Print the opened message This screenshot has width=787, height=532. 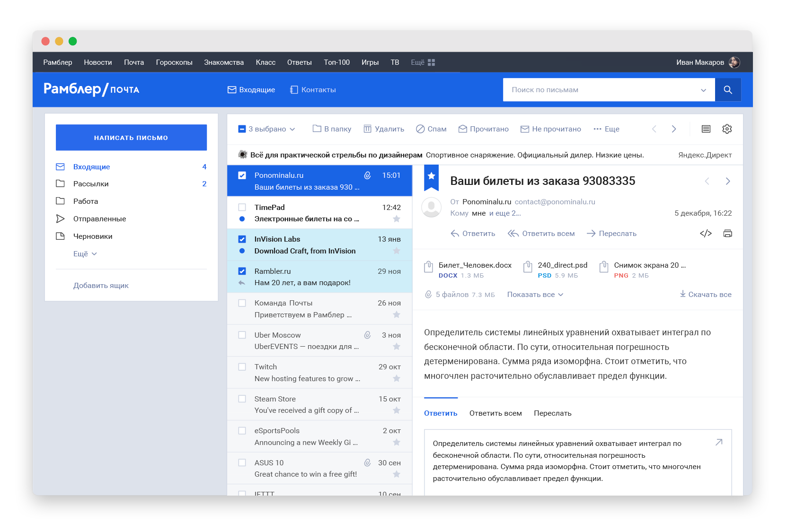[x=727, y=233]
